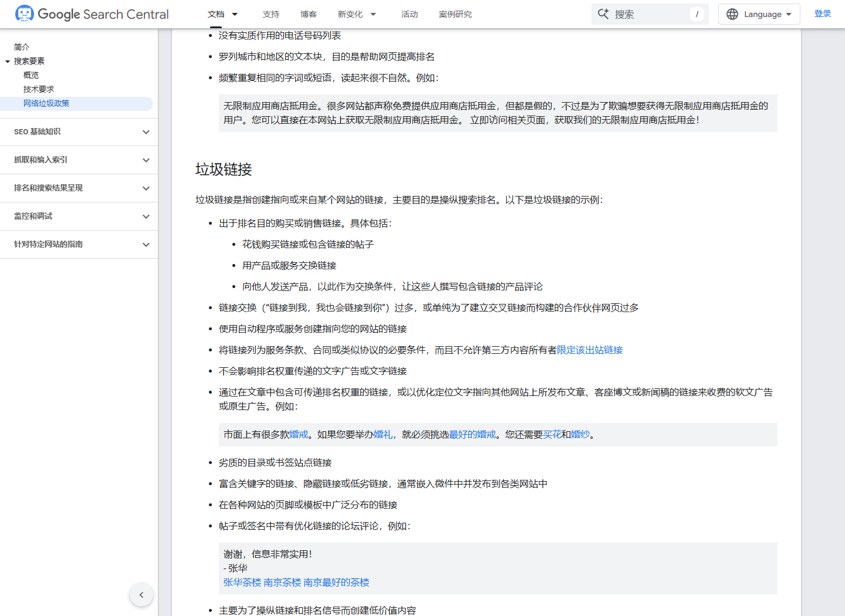Select 网络垃圾政策 in the sidebar
Screen dimensions: 845x616
pyautogui.click(x=46, y=103)
